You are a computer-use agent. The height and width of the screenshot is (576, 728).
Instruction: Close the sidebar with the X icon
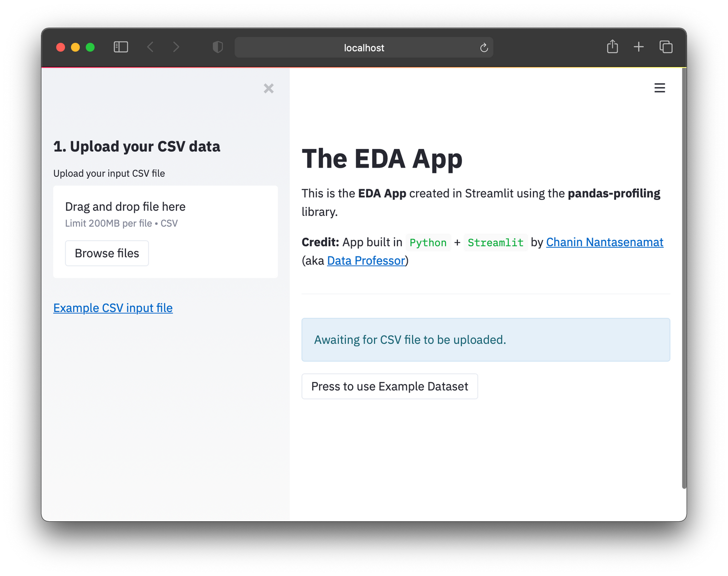point(268,88)
